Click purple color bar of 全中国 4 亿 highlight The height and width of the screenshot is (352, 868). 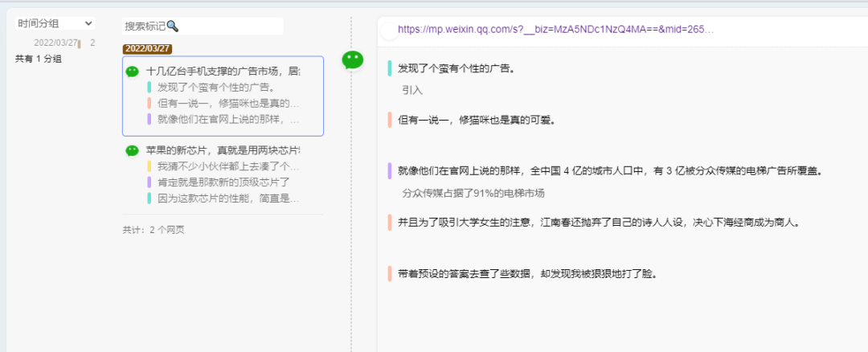pos(390,170)
